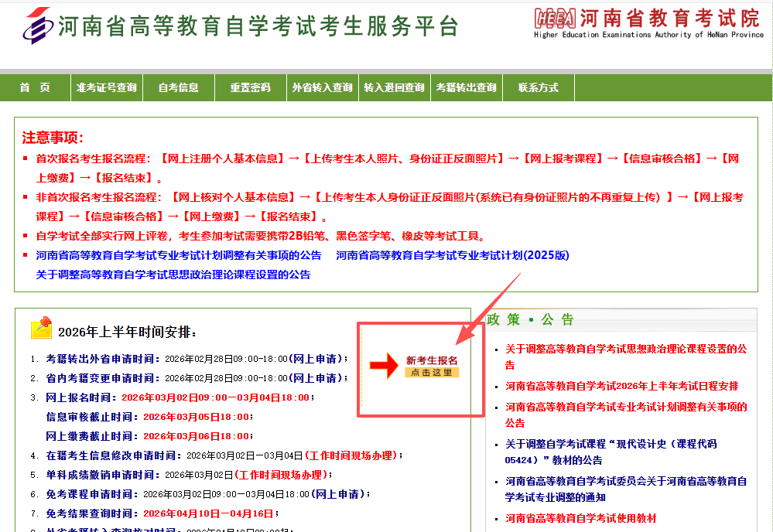Click the self-study exam platform logo icon
This screenshot has width=773, height=532.
point(37,26)
